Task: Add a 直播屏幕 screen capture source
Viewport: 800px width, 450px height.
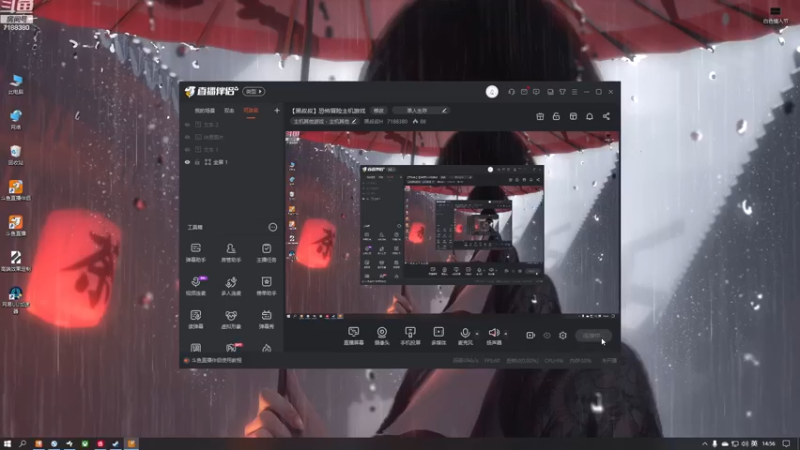Action: 354,336
